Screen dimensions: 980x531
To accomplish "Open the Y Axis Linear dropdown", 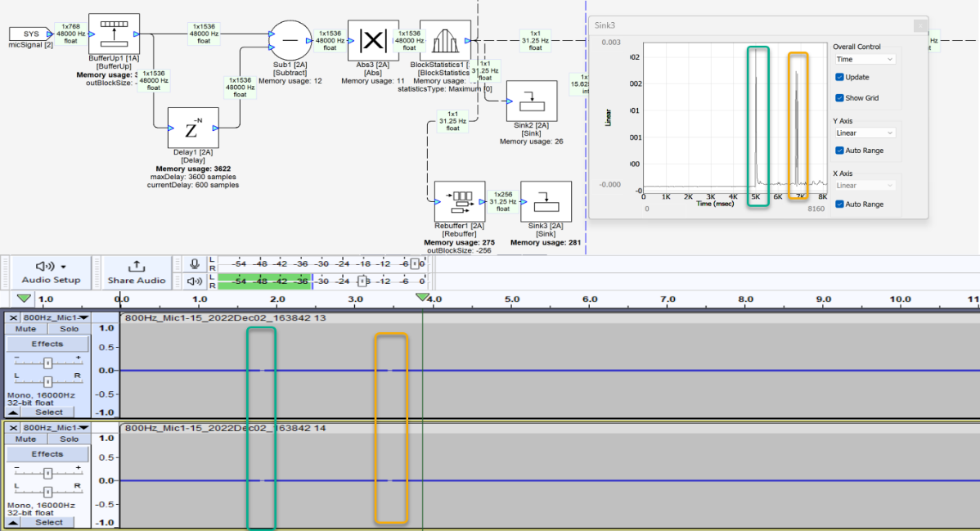I will pos(865,133).
